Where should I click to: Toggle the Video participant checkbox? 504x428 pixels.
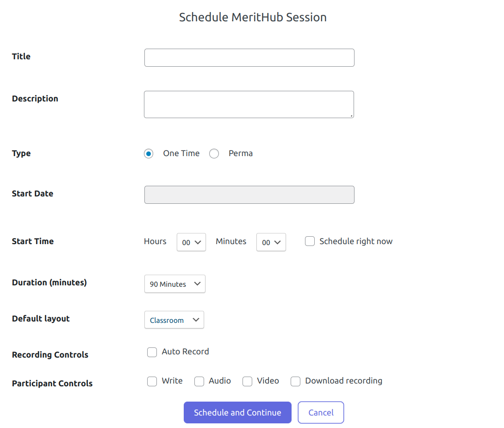tap(248, 382)
